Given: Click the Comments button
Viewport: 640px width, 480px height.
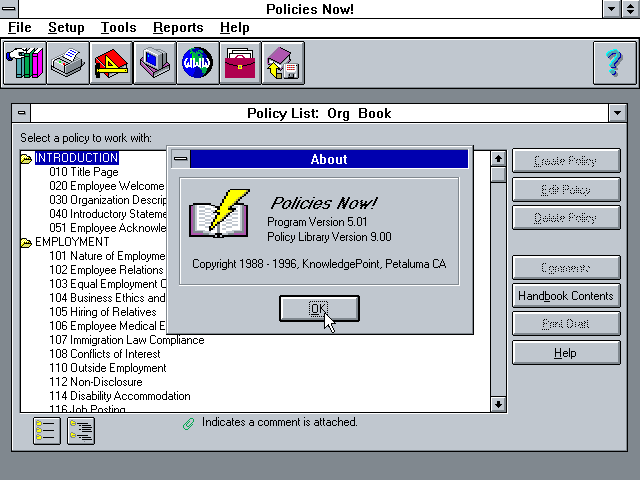Looking at the screenshot, I should [566, 268].
